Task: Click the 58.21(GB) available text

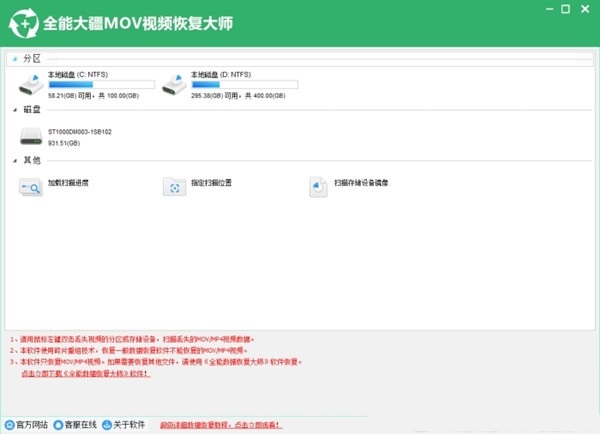Action: point(93,96)
